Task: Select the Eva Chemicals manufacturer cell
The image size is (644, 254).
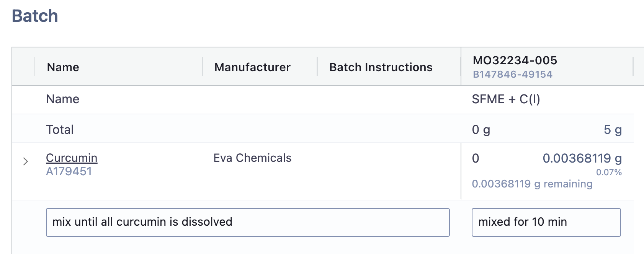Action: coord(252,158)
